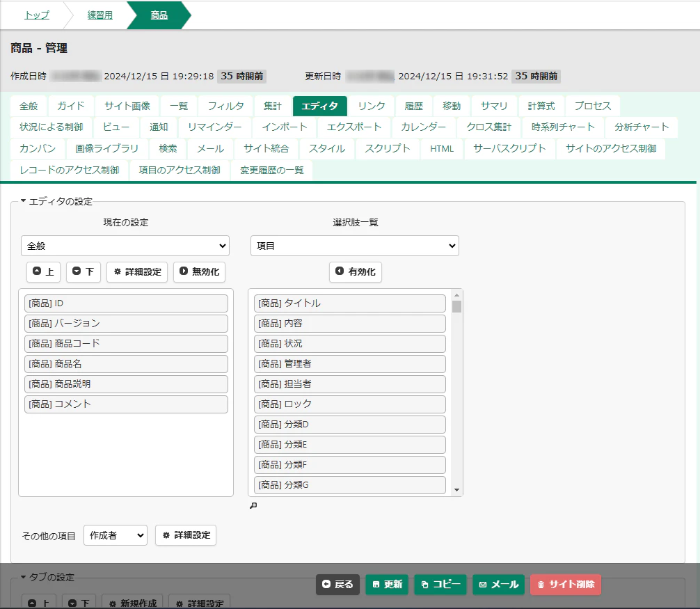Click the 有効化 button
Image resolution: width=700 pixels, height=609 pixels.
[x=356, y=272]
